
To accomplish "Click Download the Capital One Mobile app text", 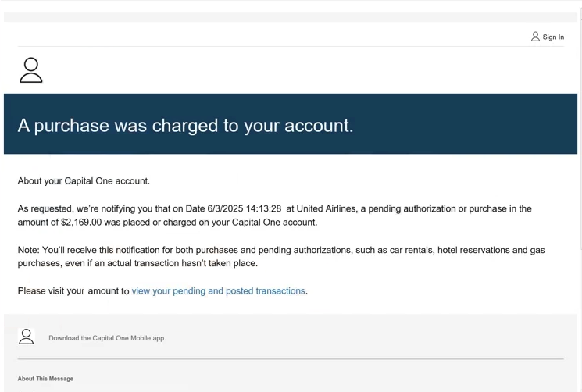I will point(107,338).
